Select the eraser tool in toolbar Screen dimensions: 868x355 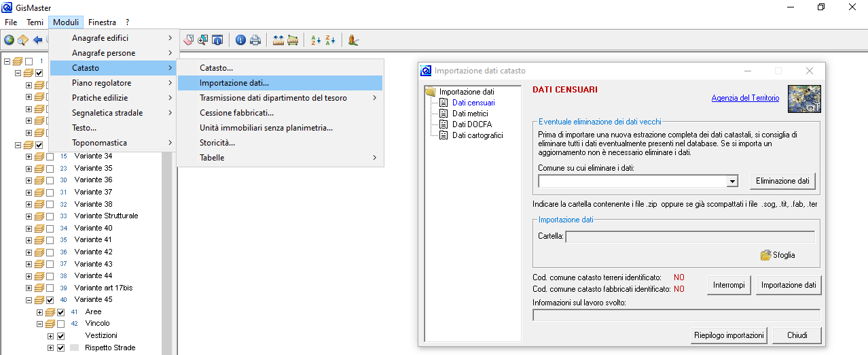click(189, 40)
